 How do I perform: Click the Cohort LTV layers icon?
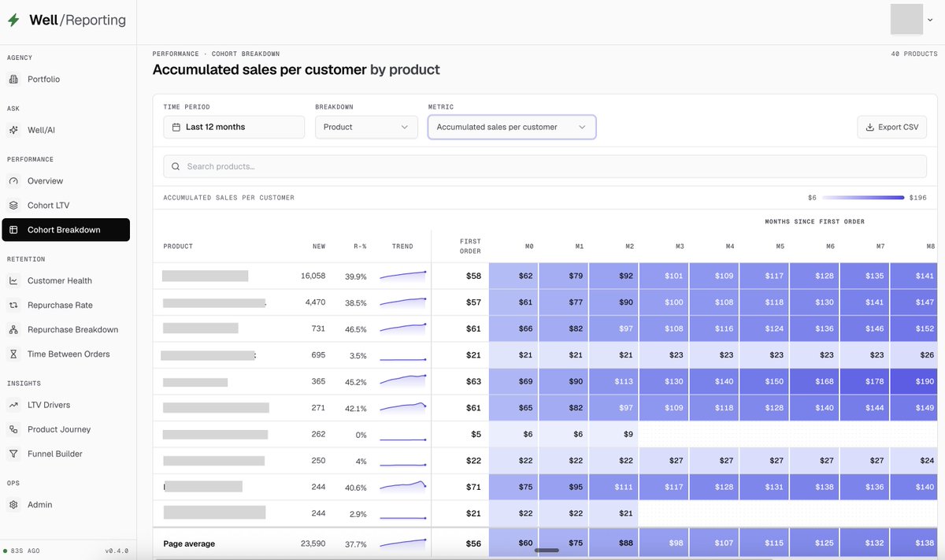coord(13,206)
